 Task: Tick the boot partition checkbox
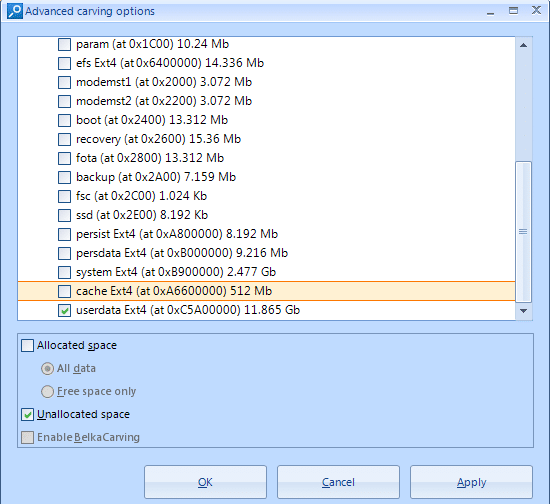pos(64,120)
